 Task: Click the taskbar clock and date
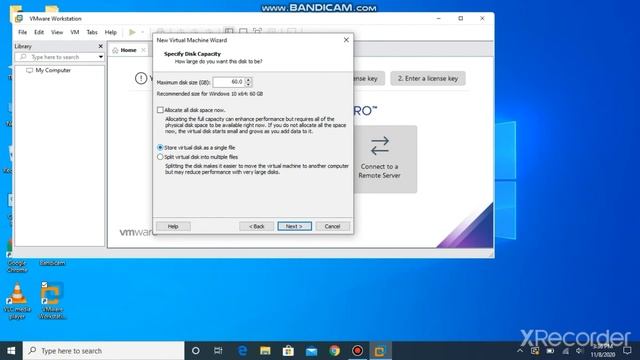[603, 351]
